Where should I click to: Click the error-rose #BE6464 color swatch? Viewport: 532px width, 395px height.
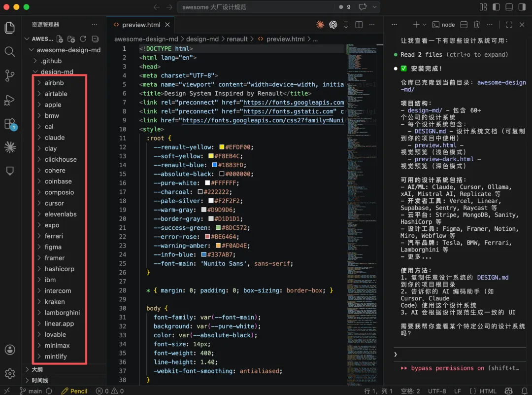pyautogui.click(x=207, y=237)
